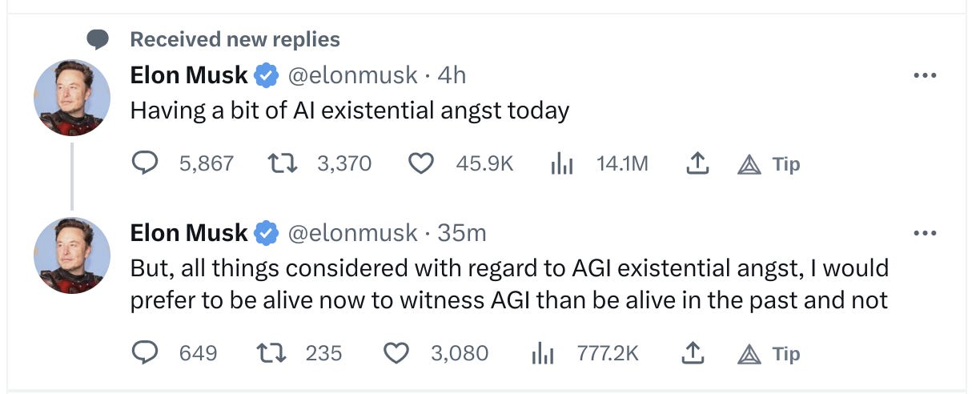
Task: Retweet the first tweet with 3,370 retweets
Action: [x=282, y=163]
